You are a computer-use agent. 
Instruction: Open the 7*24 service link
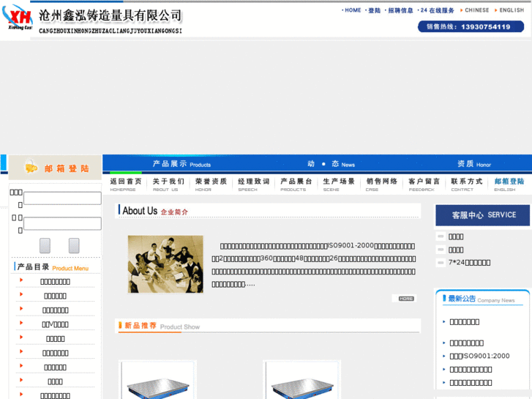469,263
